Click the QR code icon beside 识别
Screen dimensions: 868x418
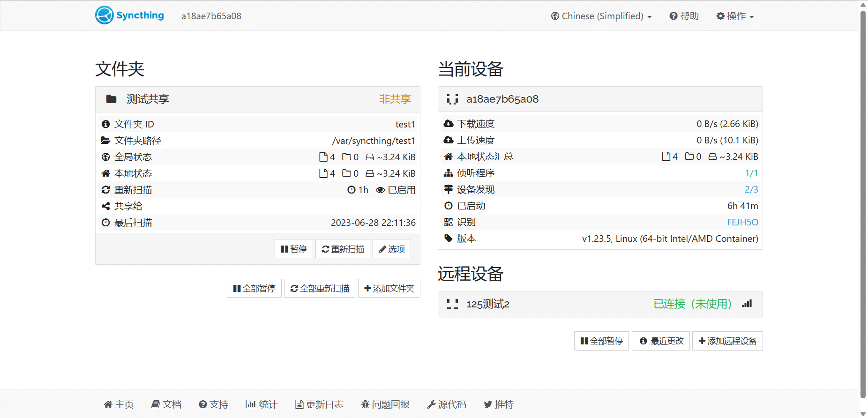449,222
